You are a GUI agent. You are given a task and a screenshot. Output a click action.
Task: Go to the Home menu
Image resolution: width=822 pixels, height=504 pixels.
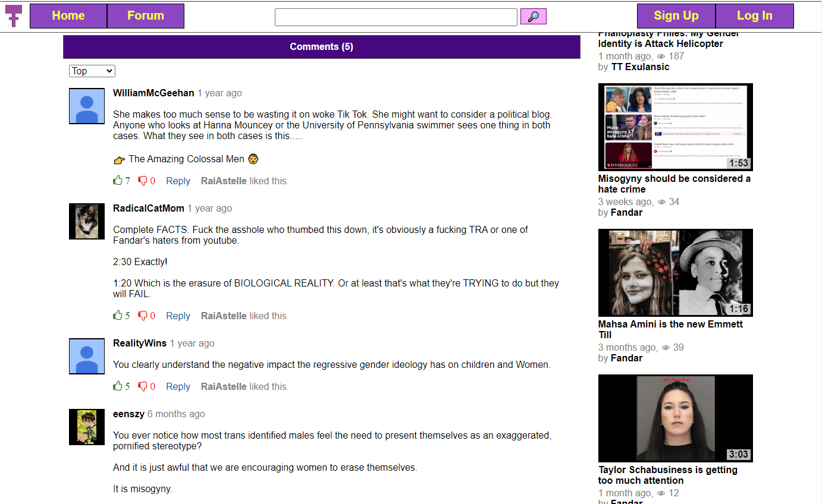68,16
